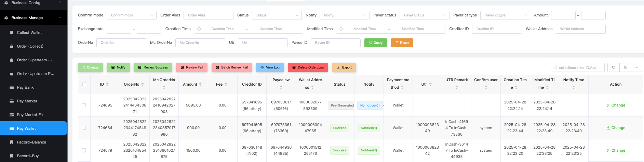Click the calendar icon in Creation Time
Viewport: 644px width, 162px height.
point(199,29)
